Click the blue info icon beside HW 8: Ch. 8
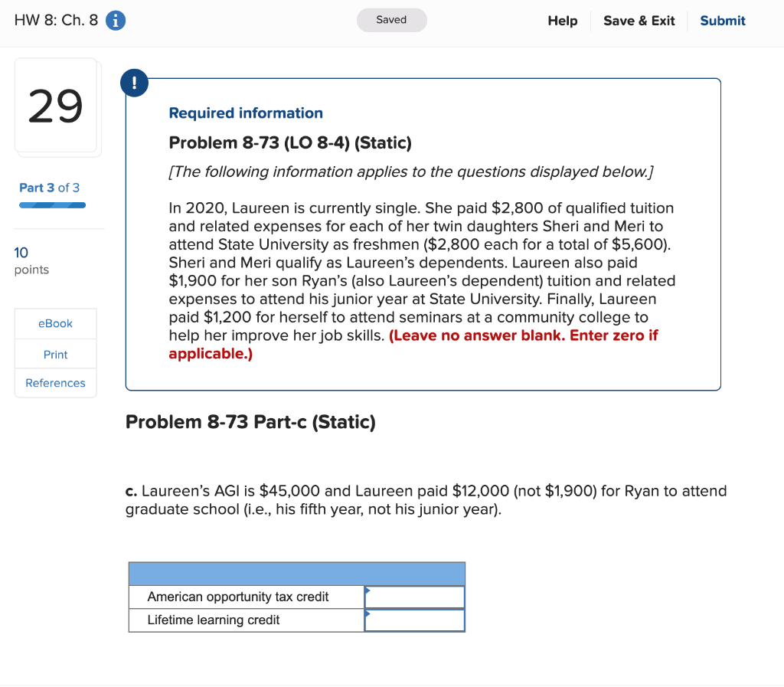The image size is (784, 687). pos(115,21)
